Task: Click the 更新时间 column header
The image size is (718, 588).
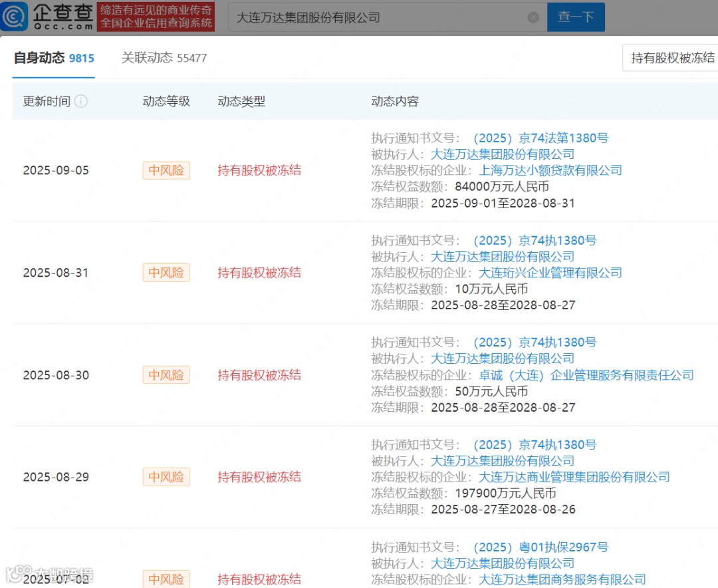Action: 47,101
